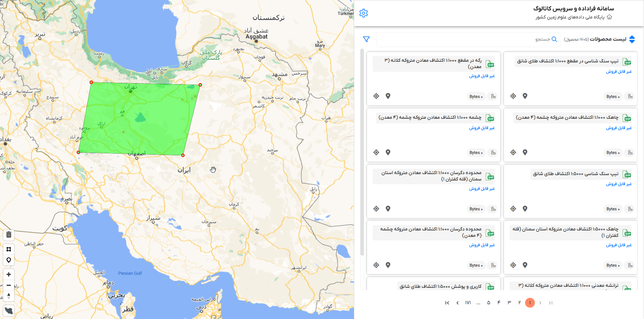Reset map bearing with compass arrows

(9, 296)
